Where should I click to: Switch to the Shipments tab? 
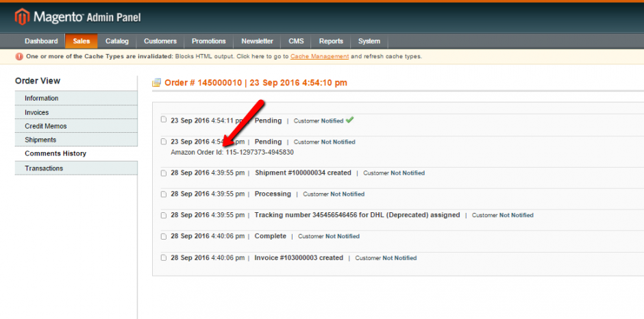77,140
